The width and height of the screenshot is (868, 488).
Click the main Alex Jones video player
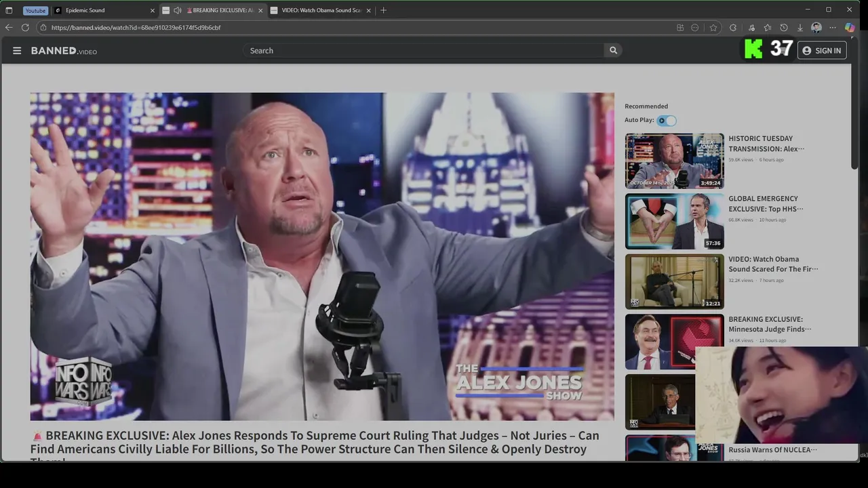pos(322,256)
